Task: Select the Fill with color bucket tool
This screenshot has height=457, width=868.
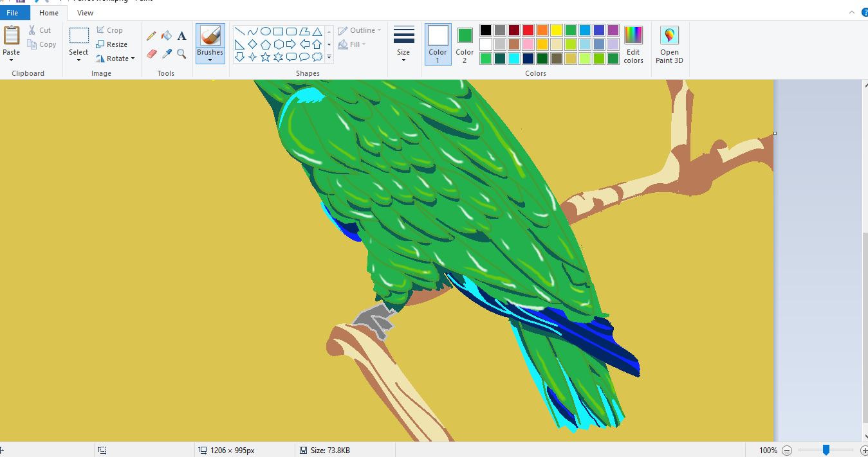Action: click(x=167, y=36)
